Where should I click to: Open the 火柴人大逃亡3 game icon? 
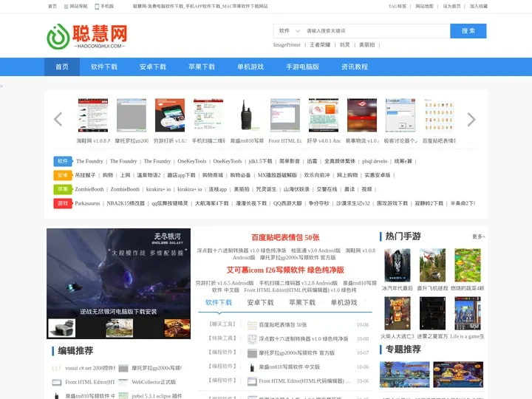398,313
